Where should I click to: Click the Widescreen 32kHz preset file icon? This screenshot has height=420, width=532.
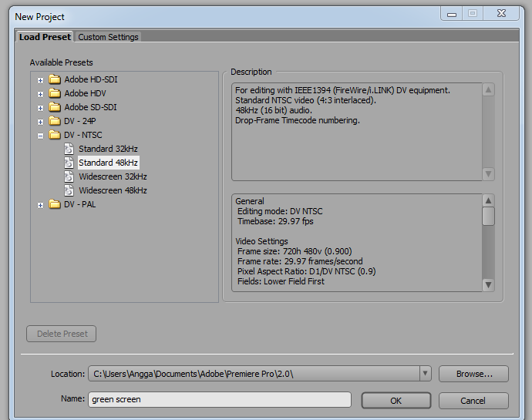pos(69,176)
